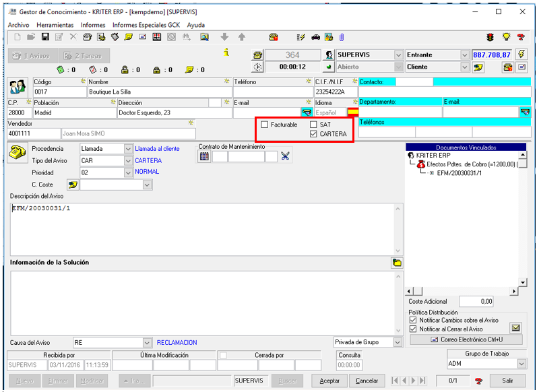Tick the Cerrada por checkbox
This screenshot has height=392, width=539.
point(224,355)
